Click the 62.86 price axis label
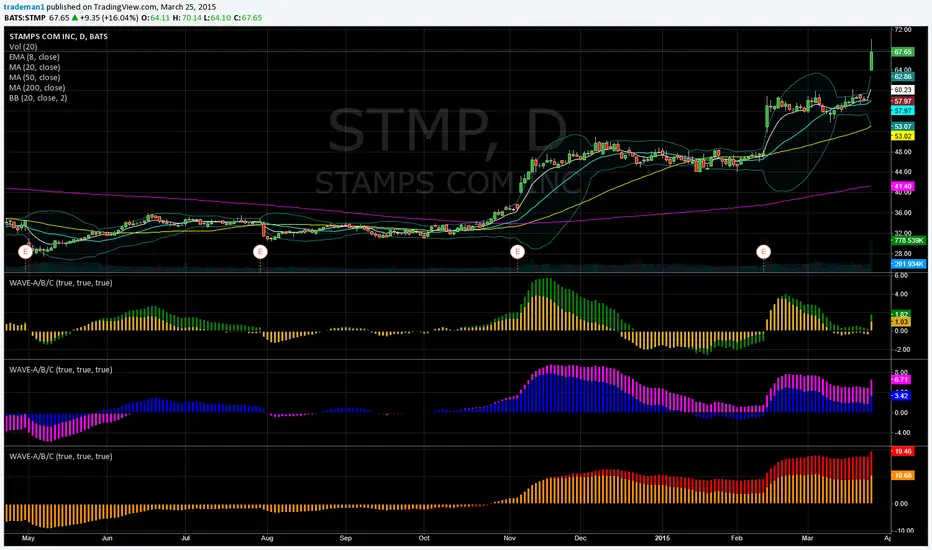 [902, 77]
